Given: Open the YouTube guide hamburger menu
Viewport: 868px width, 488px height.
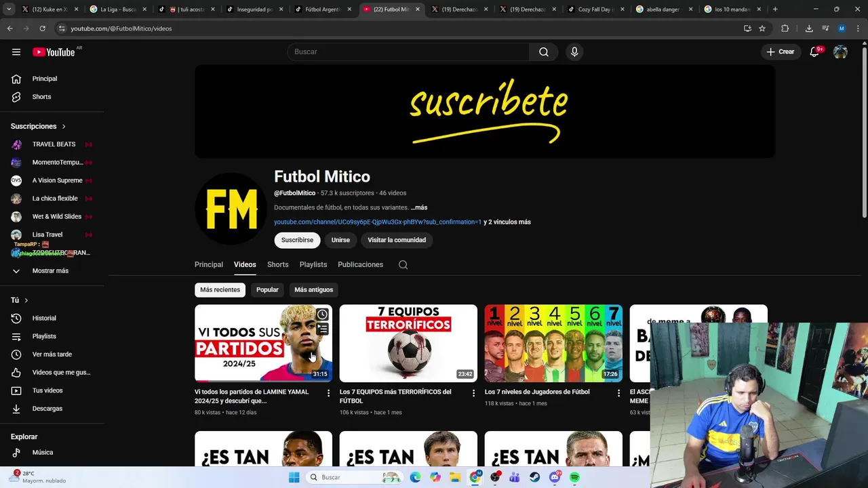Looking at the screenshot, I should (16, 52).
